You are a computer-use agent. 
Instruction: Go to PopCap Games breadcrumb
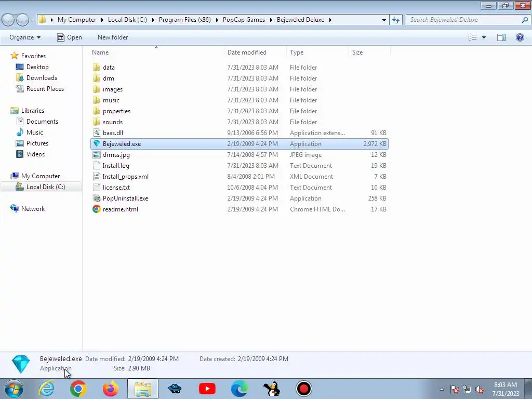(x=244, y=20)
